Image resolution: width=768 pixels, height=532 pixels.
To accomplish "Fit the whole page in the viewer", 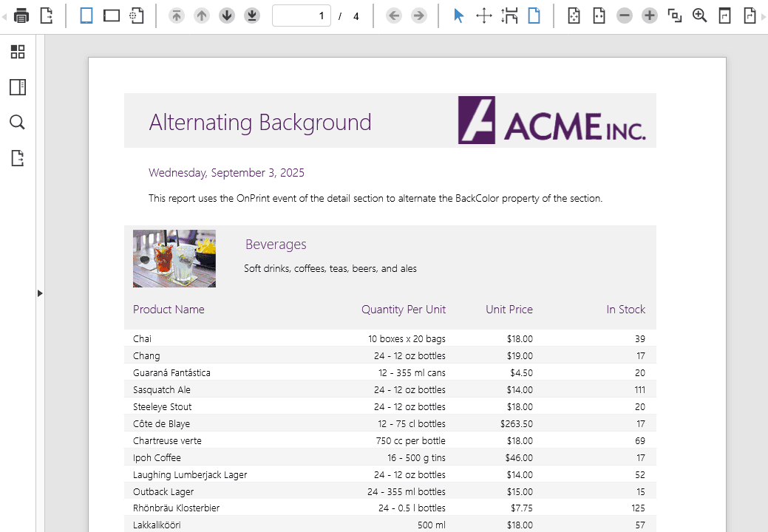I will [x=574, y=16].
